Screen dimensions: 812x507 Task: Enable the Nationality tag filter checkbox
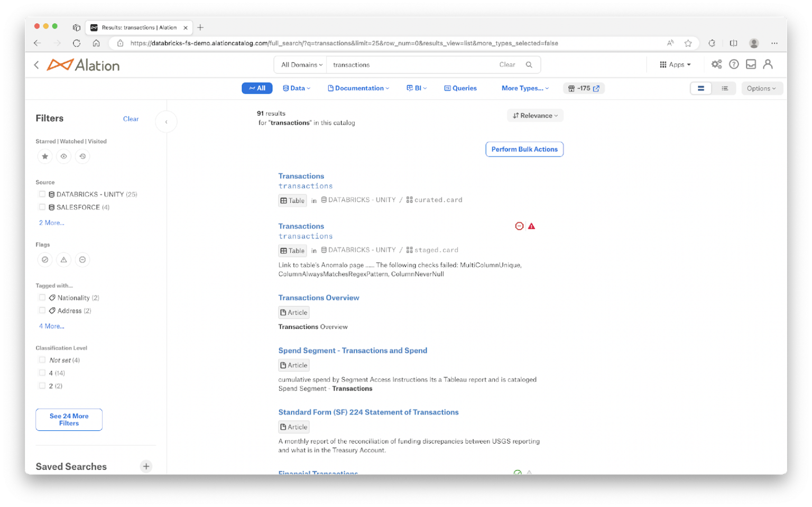[42, 297]
